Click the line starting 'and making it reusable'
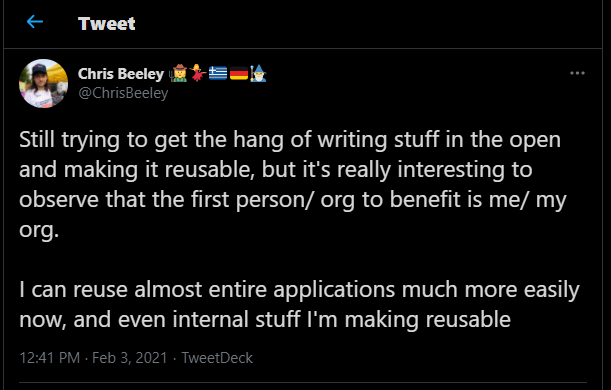This screenshot has width=611, height=390. click(x=275, y=170)
